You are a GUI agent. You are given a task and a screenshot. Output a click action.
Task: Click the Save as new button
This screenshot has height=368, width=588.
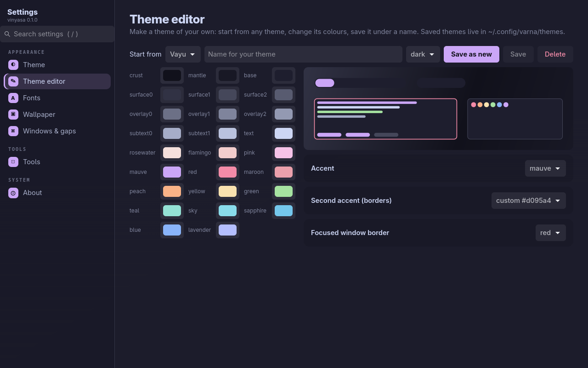(471, 54)
